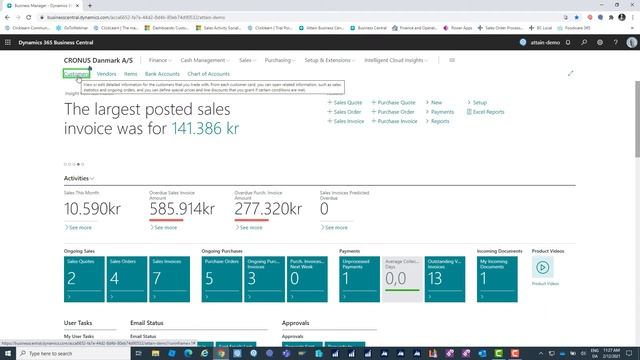The image size is (640, 360).
Task: Play the Product Videos icon
Action: 542,267
